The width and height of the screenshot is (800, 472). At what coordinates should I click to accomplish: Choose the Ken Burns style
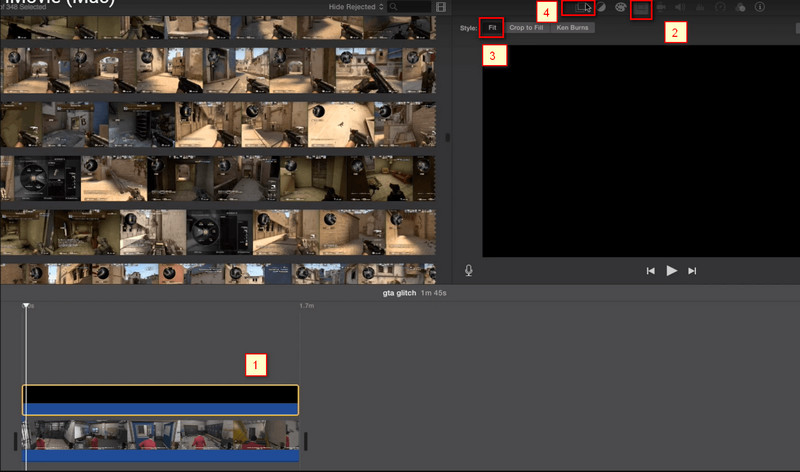[573, 28]
